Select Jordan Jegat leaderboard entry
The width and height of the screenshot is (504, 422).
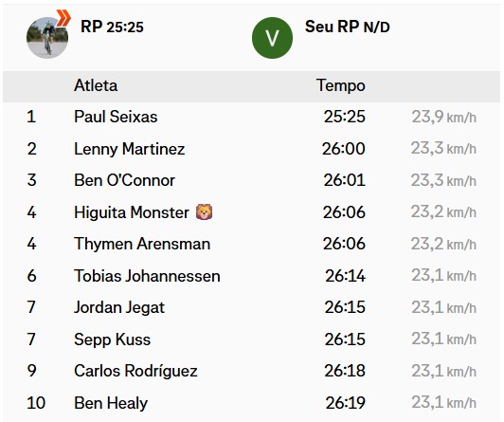[x=119, y=307]
